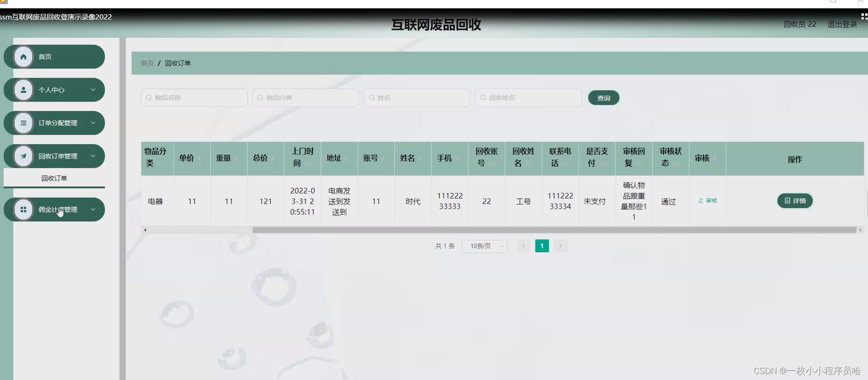Screen dimensions: 868x380
Task: Click the 回收员 22 user label
Action: point(800,24)
